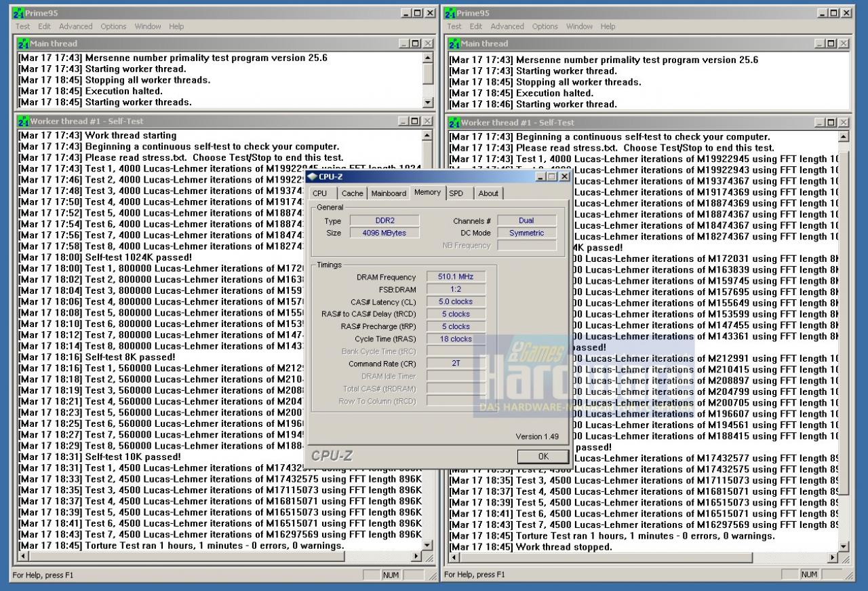Click 'Stopping all worker threads.' line in right Main thread
Screen dimensions: 868x591
click(545, 82)
